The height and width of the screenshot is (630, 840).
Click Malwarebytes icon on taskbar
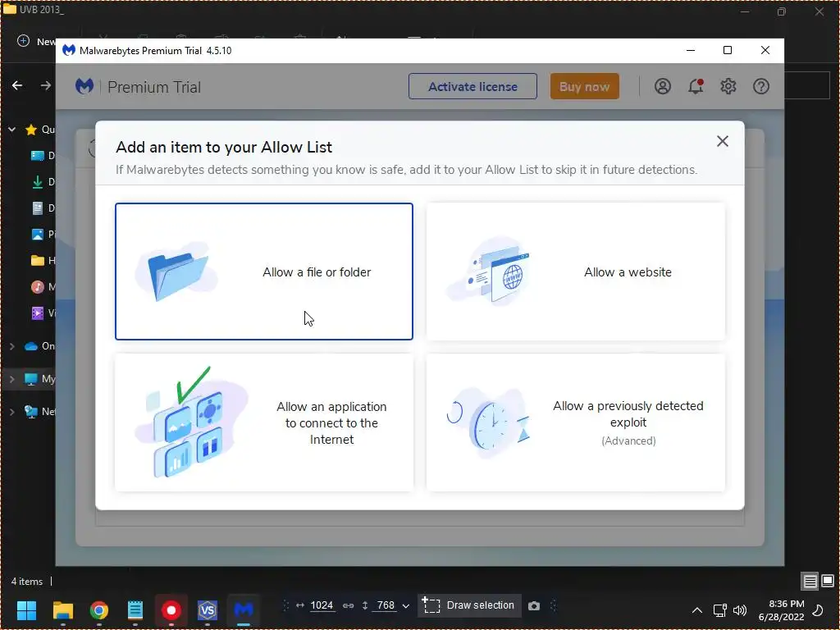[244, 609]
